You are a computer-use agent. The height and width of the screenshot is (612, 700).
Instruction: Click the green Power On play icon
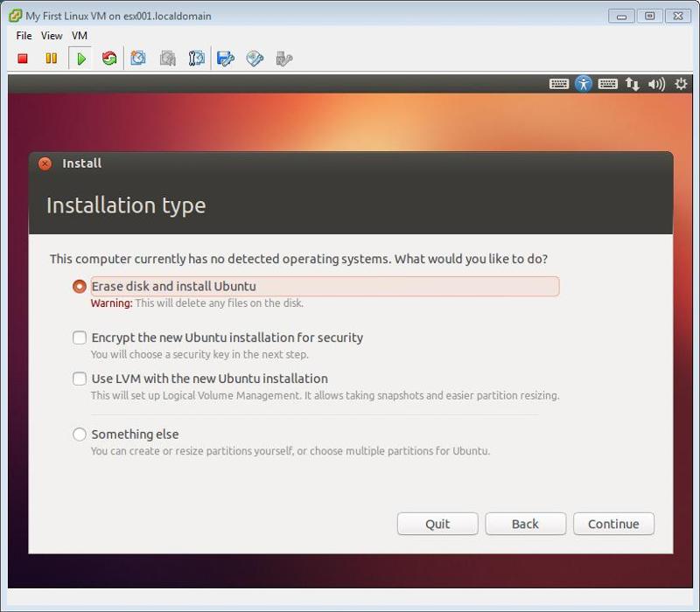pyautogui.click(x=80, y=59)
